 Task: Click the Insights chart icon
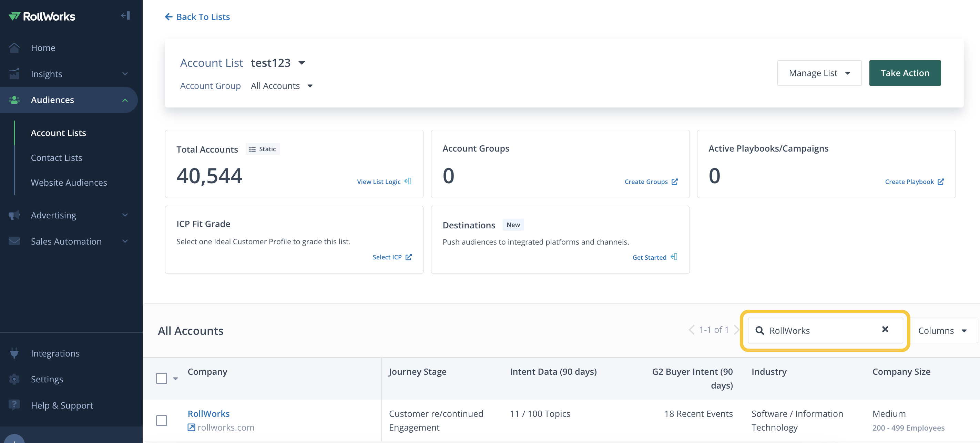[14, 74]
